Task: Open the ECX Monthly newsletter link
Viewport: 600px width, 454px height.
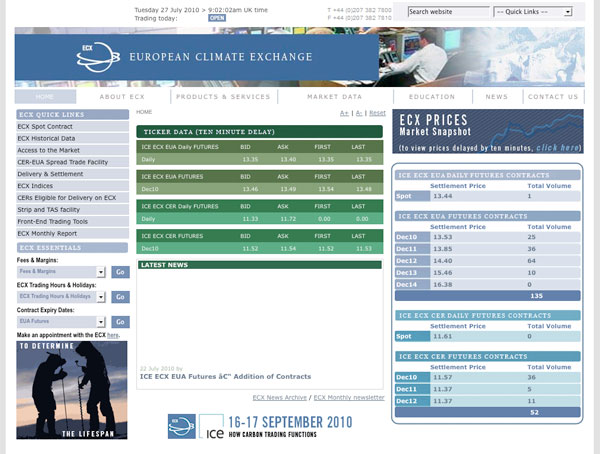Action: (x=349, y=398)
